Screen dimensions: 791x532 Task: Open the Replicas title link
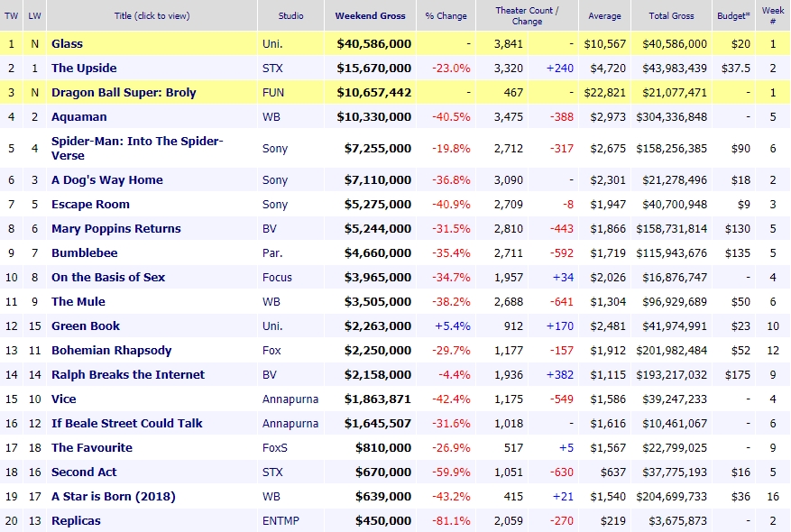point(76,521)
